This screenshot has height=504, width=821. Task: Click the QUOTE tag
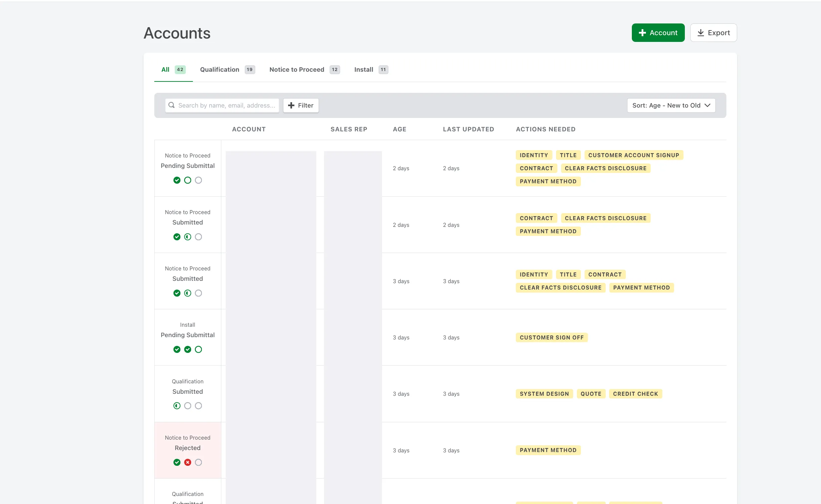pos(591,394)
